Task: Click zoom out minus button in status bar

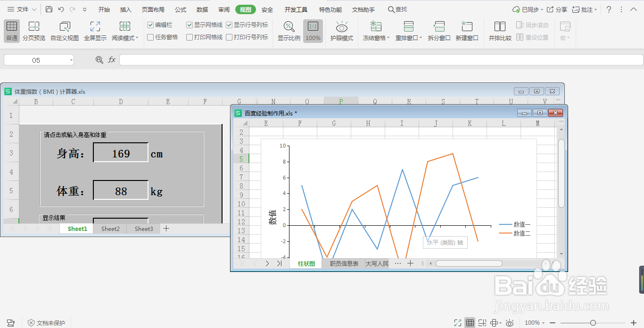Action: [x=553, y=323]
